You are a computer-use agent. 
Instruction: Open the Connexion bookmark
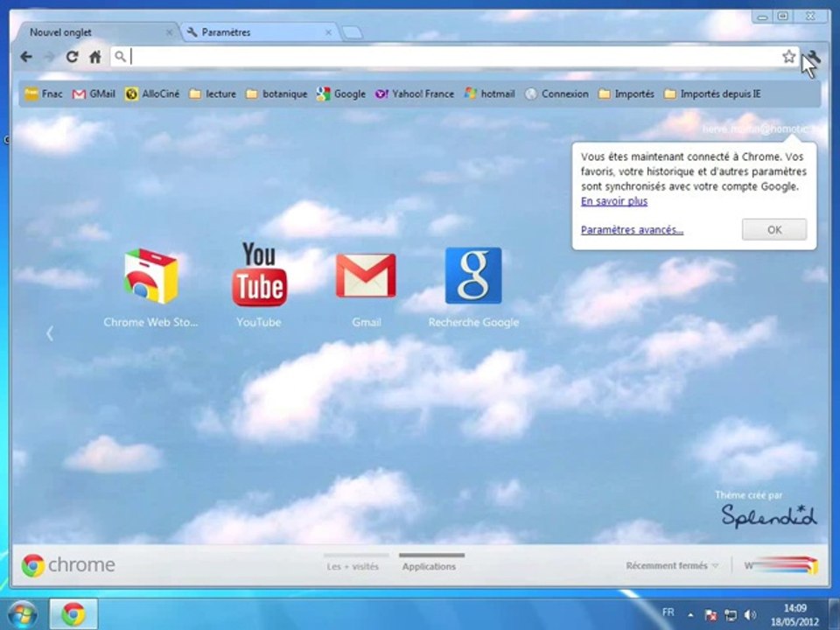pos(556,94)
